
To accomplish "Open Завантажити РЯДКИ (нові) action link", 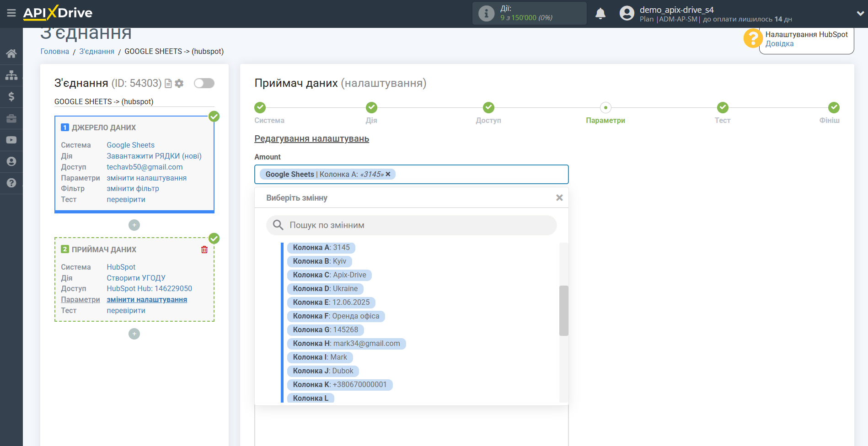I will pyautogui.click(x=154, y=156).
